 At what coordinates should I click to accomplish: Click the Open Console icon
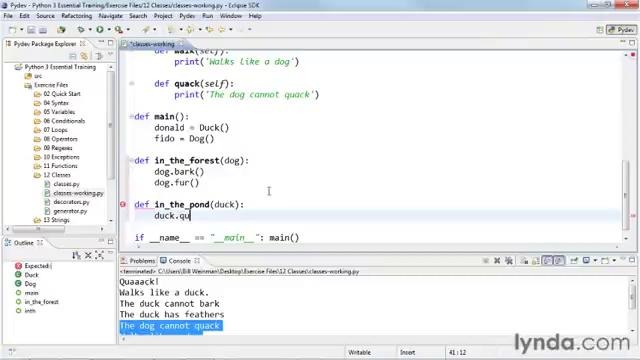[605, 260]
